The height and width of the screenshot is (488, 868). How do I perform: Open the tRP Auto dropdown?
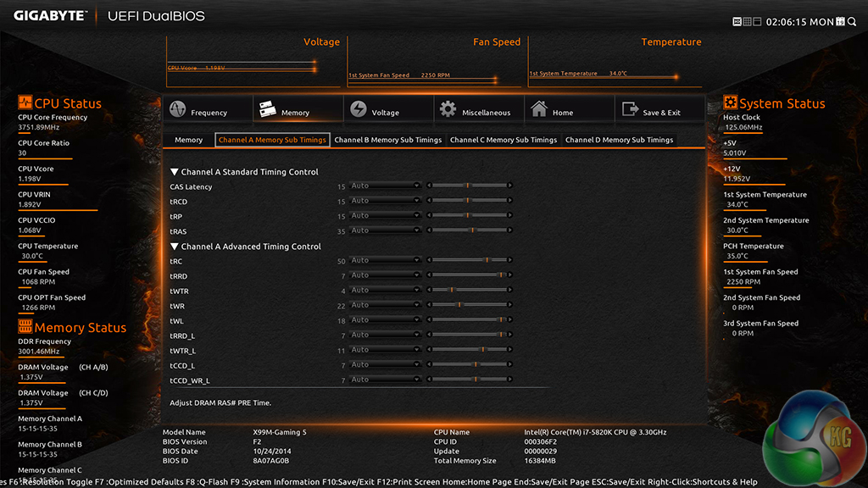point(385,215)
